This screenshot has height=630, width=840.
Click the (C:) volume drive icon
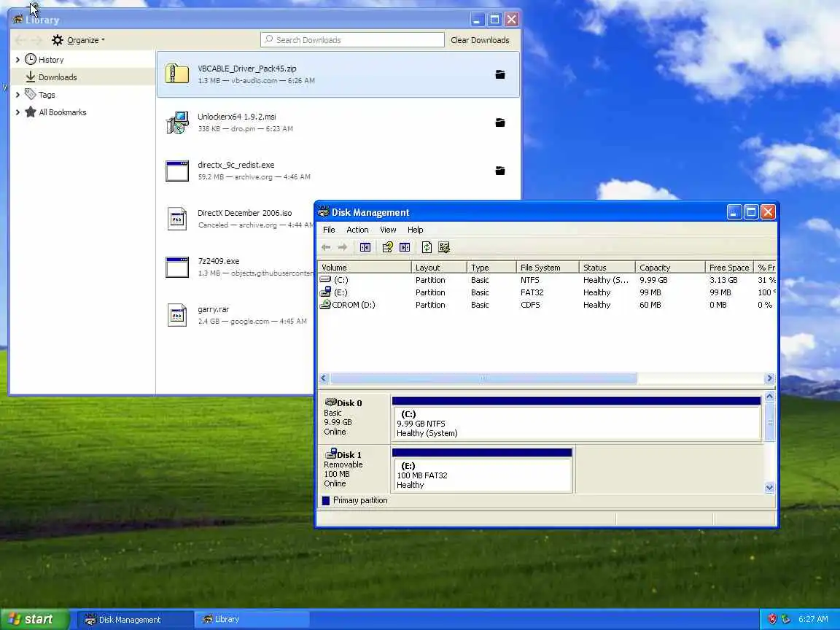(325, 280)
